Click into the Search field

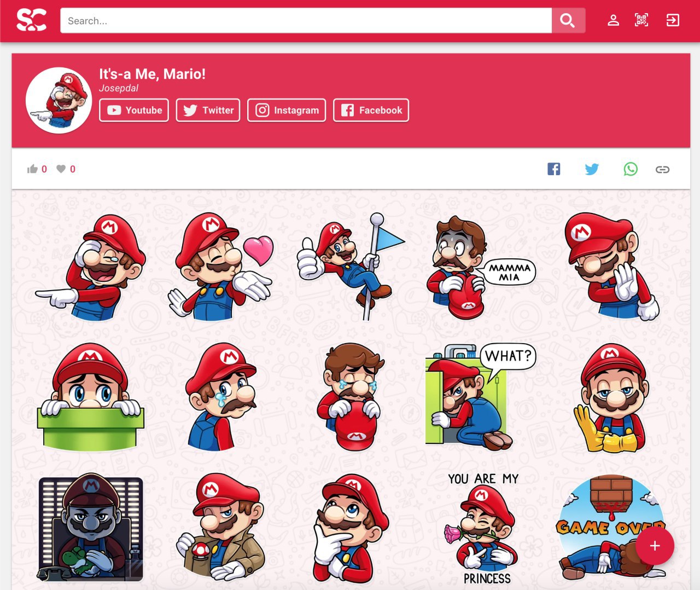tap(306, 21)
